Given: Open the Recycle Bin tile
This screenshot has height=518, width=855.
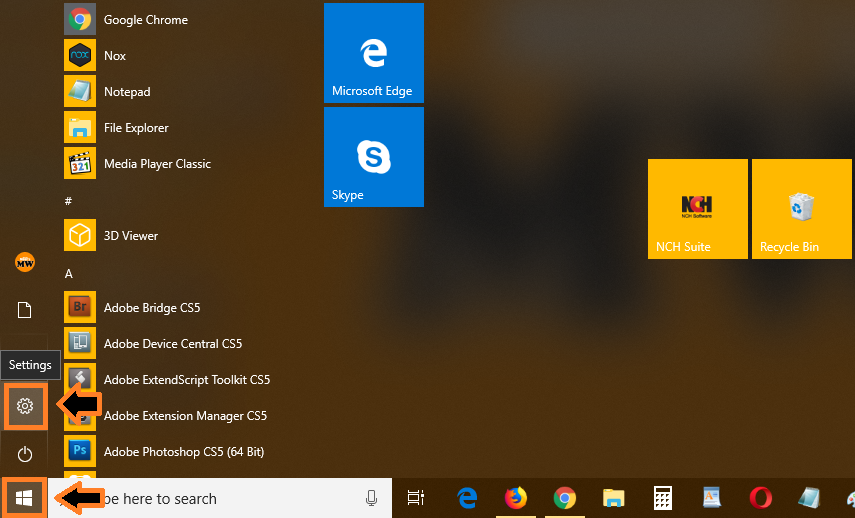Looking at the screenshot, I should point(802,209).
